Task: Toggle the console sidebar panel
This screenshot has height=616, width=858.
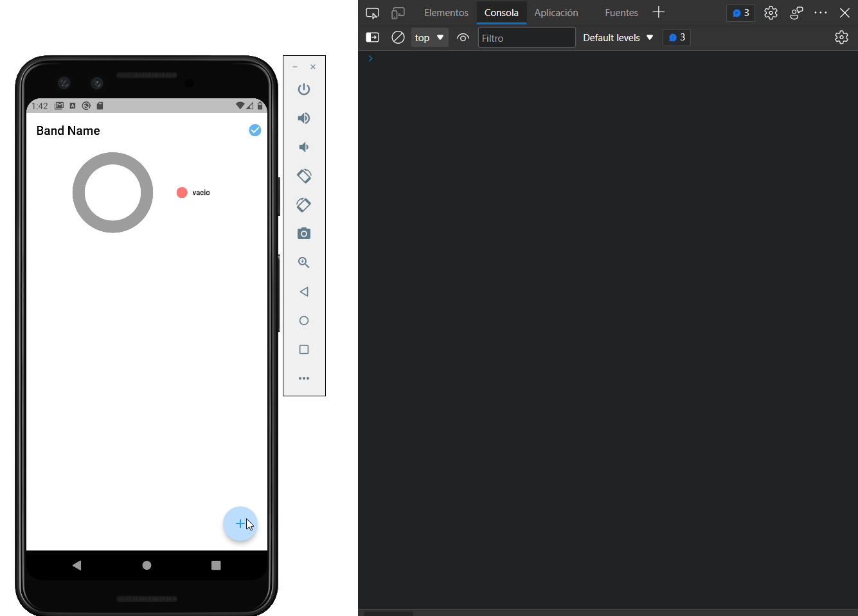Action: click(x=372, y=37)
